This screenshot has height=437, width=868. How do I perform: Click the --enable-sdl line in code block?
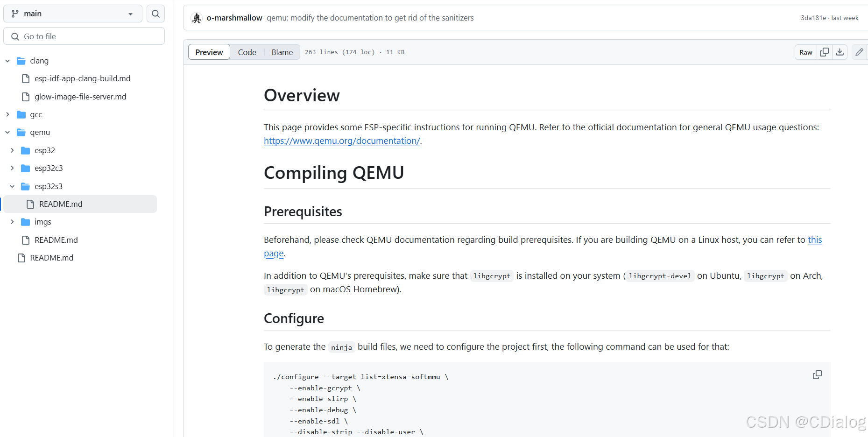pyautogui.click(x=318, y=421)
